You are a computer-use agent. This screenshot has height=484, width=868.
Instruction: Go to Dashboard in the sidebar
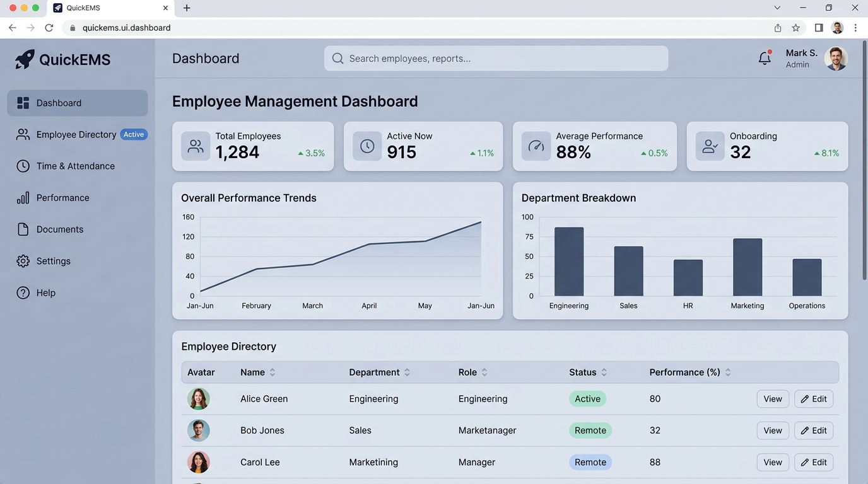coord(78,103)
